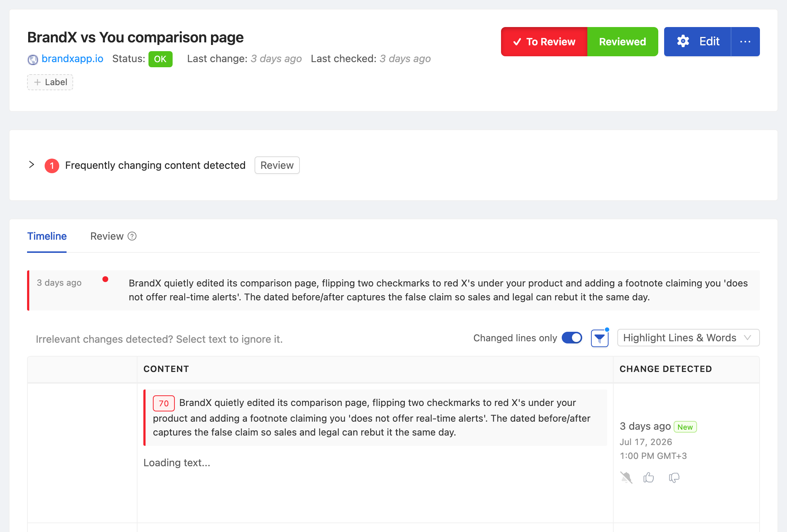Click the green New tag

(x=685, y=427)
